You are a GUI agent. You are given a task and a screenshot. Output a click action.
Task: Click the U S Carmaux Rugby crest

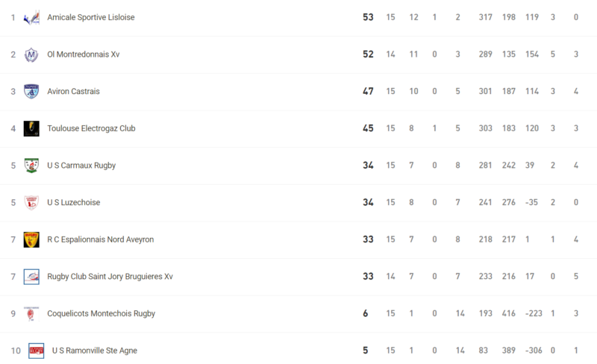point(31,166)
